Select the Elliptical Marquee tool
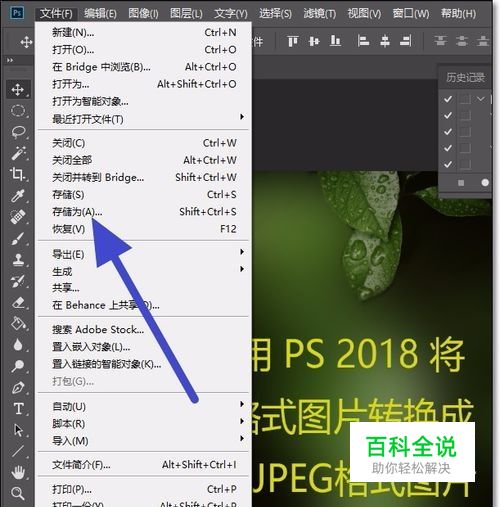The height and width of the screenshot is (507, 500). click(x=18, y=111)
